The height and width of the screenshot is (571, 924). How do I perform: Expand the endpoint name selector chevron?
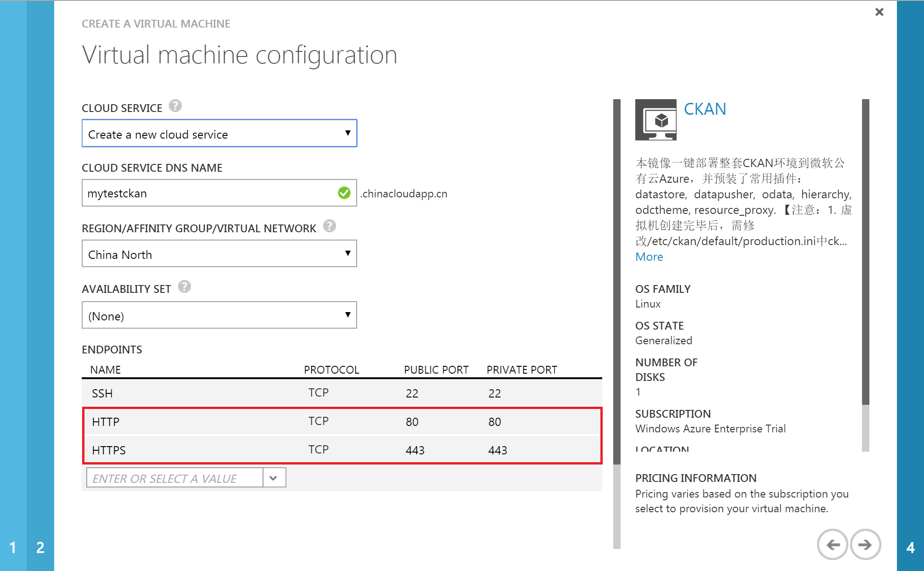point(274,478)
